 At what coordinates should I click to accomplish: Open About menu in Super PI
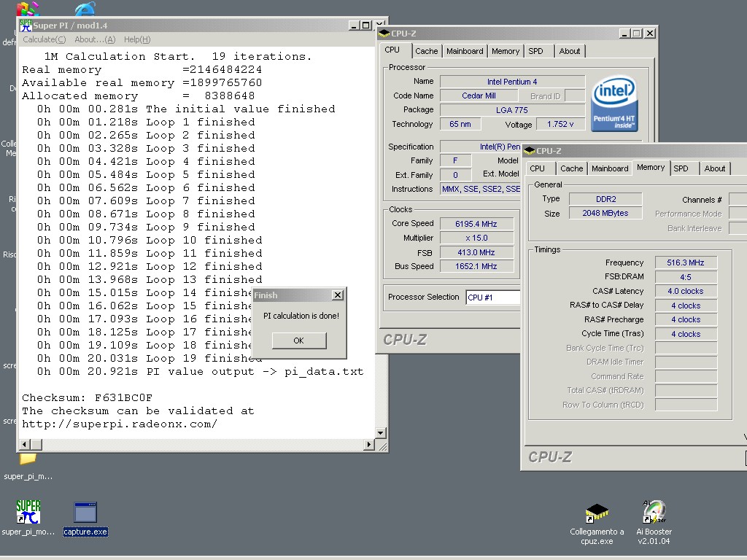[95, 39]
